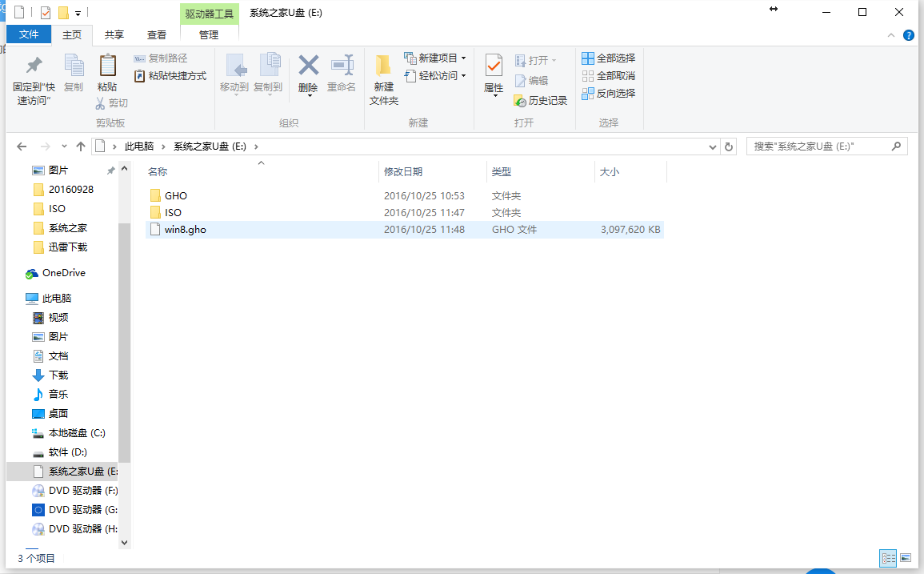The width and height of the screenshot is (924, 574).
Task: Collapse the ribbon with the chevron toggle
Action: 890,34
